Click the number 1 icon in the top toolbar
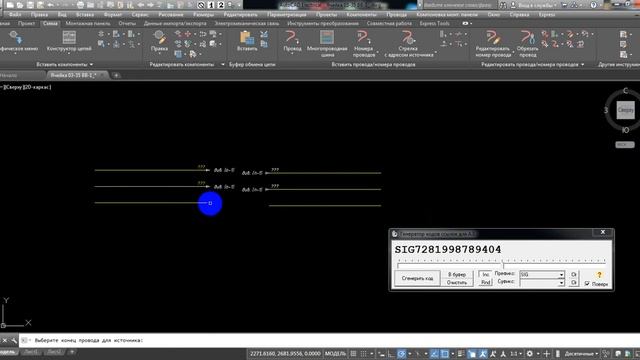Image resolution: width=640 pixels, height=360 pixels. pos(211,5)
